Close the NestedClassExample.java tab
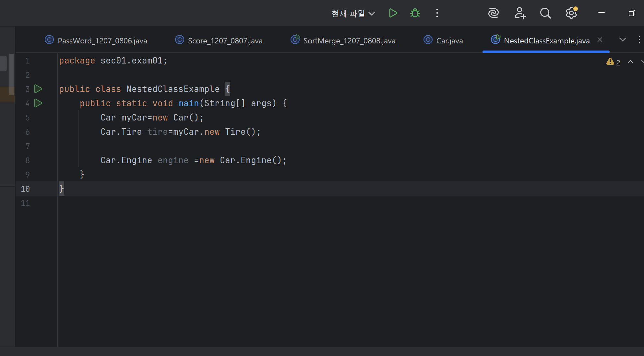This screenshot has height=356, width=644. pyautogui.click(x=600, y=40)
